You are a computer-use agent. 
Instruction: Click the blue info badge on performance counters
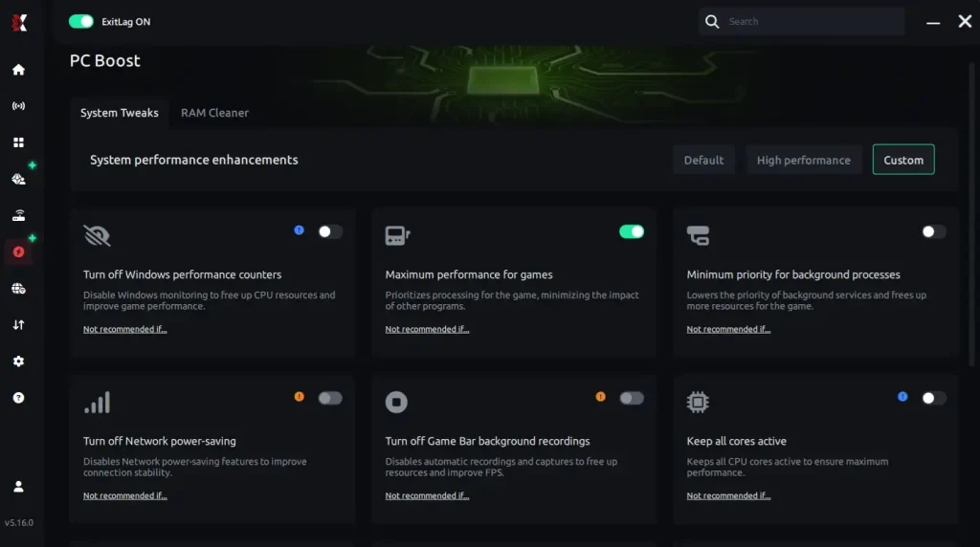coord(300,230)
